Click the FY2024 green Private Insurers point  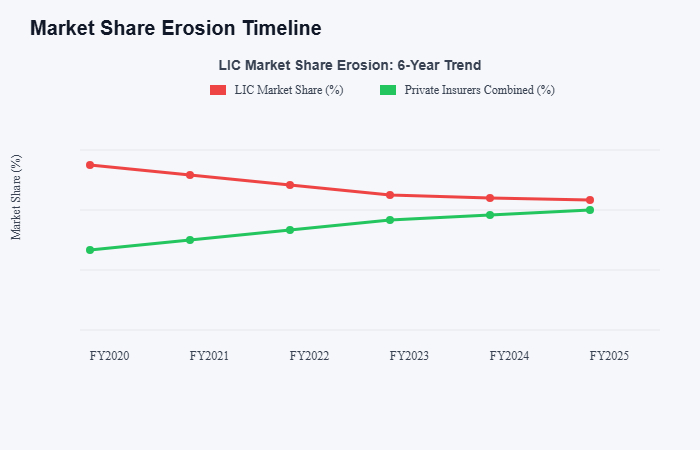[490, 215]
